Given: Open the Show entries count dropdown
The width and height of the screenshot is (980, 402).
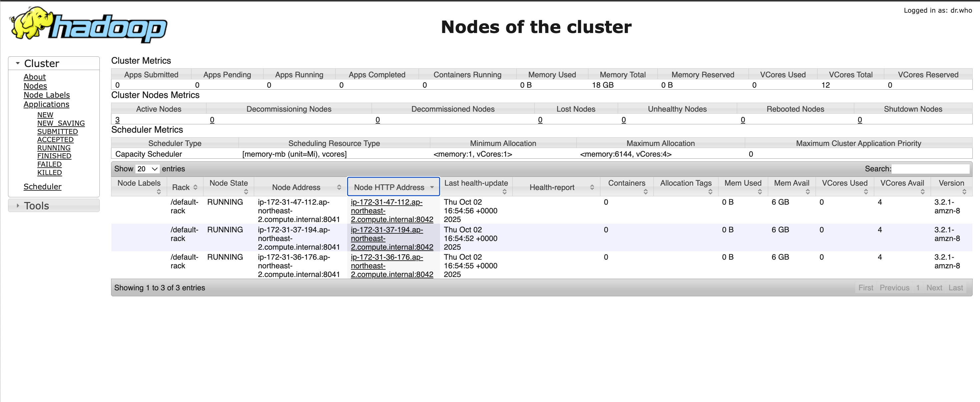Looking at the screenshot, I should point(147,169).
